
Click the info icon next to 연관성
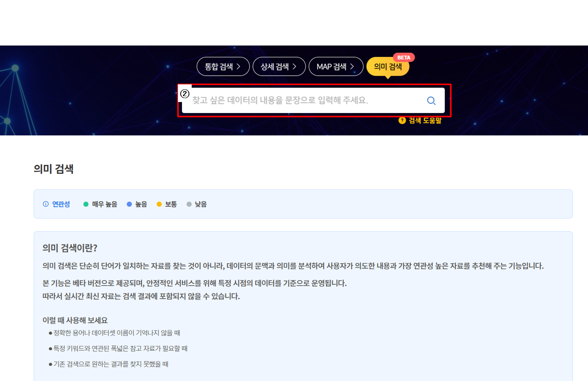point(46,204)
